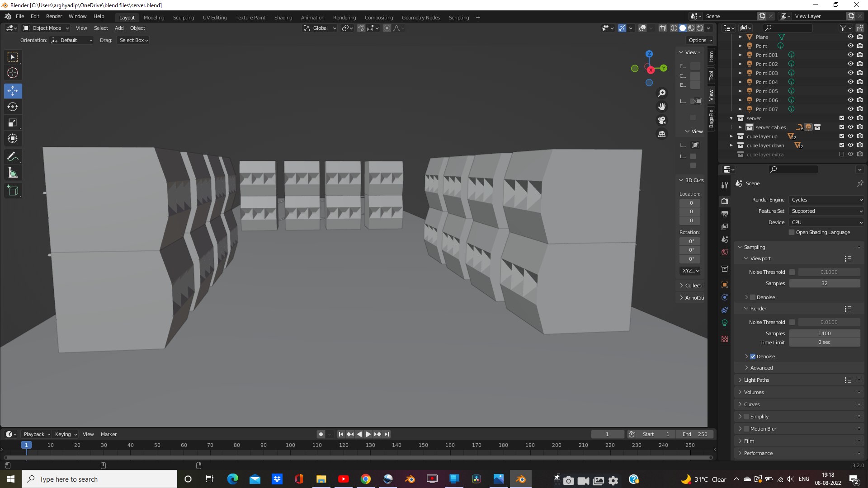Enable the Simplify checkbox
This screenshot has height=488, width=868.
click(746, 417)
